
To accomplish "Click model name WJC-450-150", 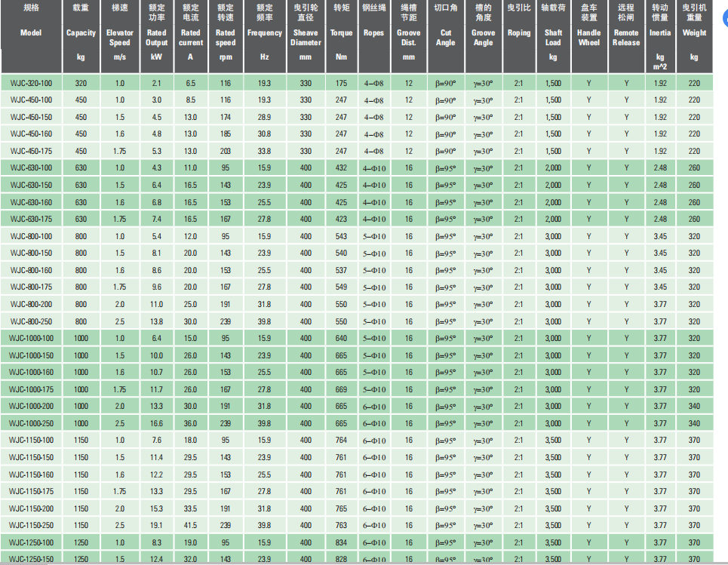I will [x=31, y=117].
